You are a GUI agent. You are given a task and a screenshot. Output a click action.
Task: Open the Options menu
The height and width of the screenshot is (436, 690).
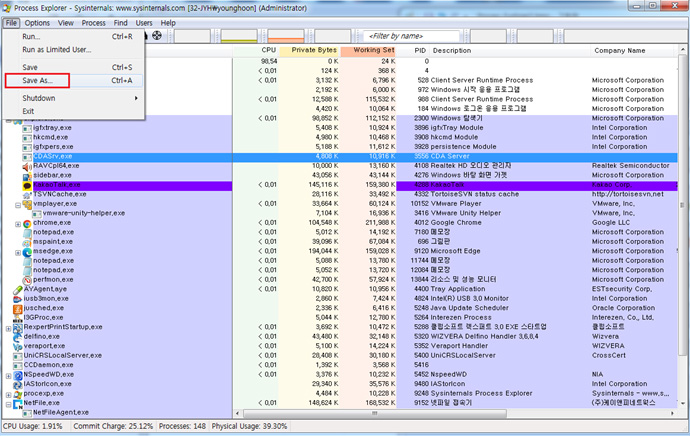(x=37, y=22)
